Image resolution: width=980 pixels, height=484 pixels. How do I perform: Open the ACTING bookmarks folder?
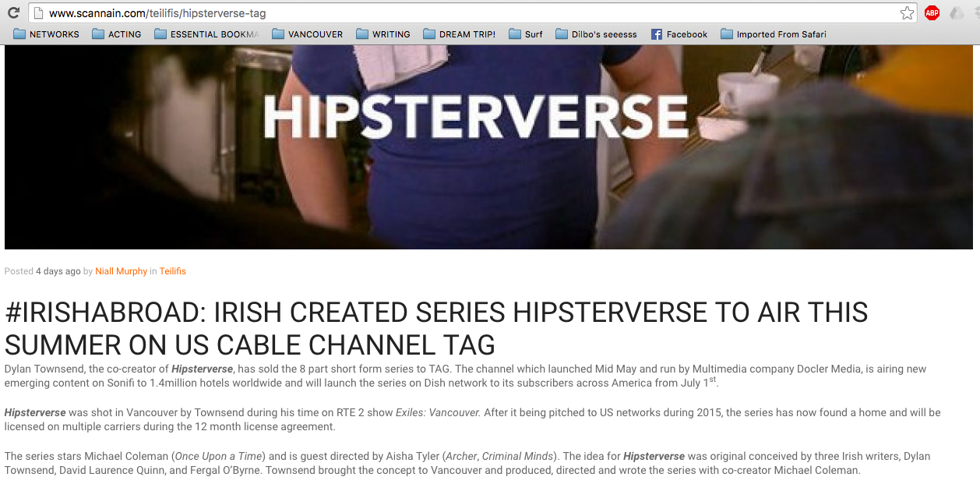tap(116, 34)
